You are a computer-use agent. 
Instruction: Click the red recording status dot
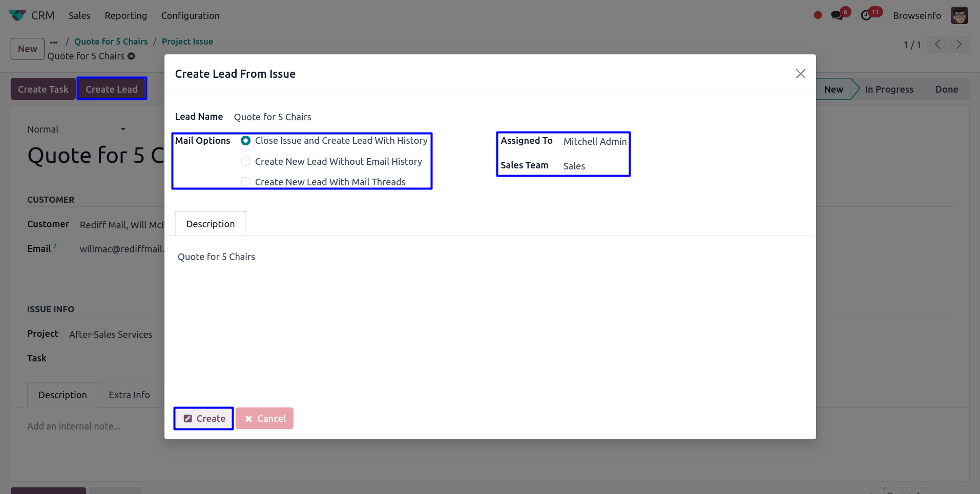click(818, 15)
